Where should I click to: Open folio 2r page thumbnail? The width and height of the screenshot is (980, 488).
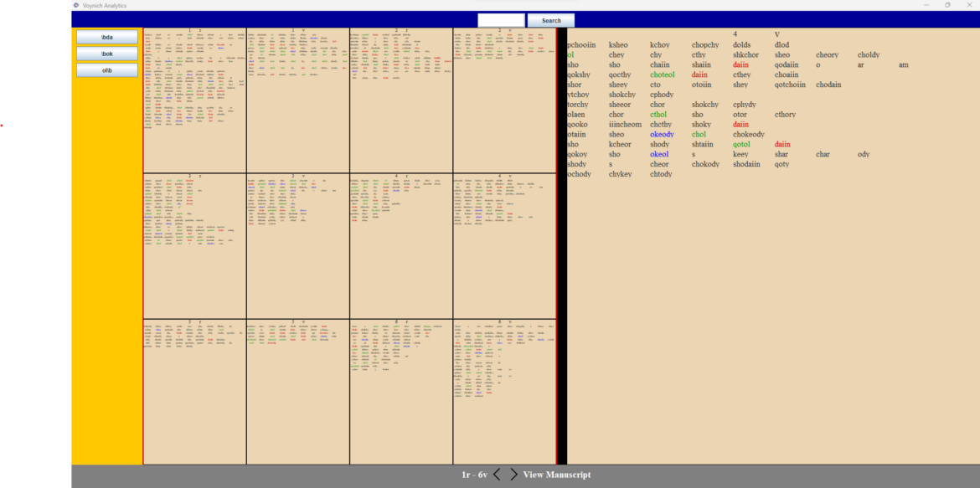click(401, 100)
